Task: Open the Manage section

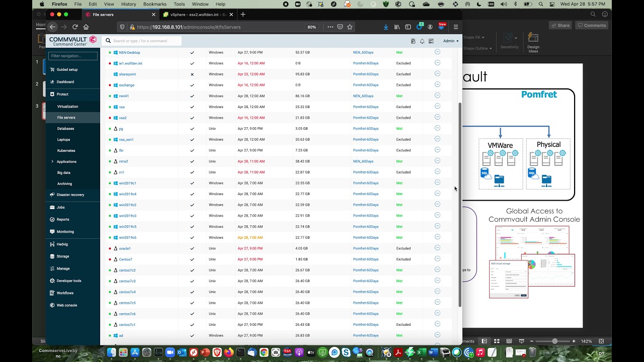Action: pos(63,268)
